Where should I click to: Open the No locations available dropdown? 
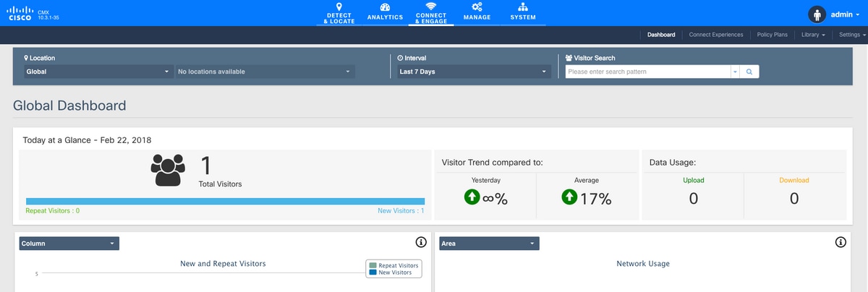click(265, 72)
